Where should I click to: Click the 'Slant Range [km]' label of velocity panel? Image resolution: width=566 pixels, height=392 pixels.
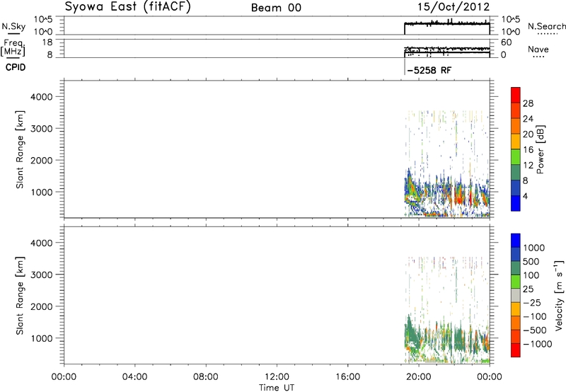20,296
